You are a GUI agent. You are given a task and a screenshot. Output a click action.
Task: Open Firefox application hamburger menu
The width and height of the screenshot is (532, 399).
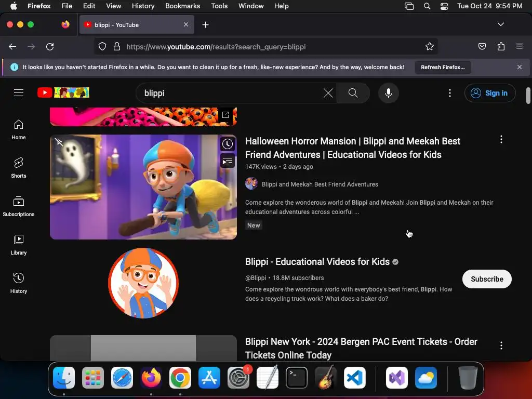520,46
